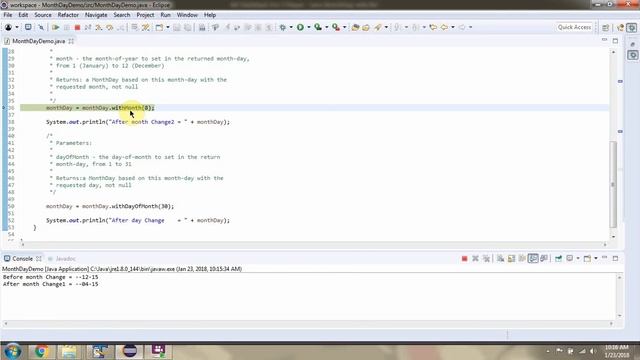Open the Run menu
Image resolution: width=640 pixels, height=360 pixels.
(x=165, y=15)
